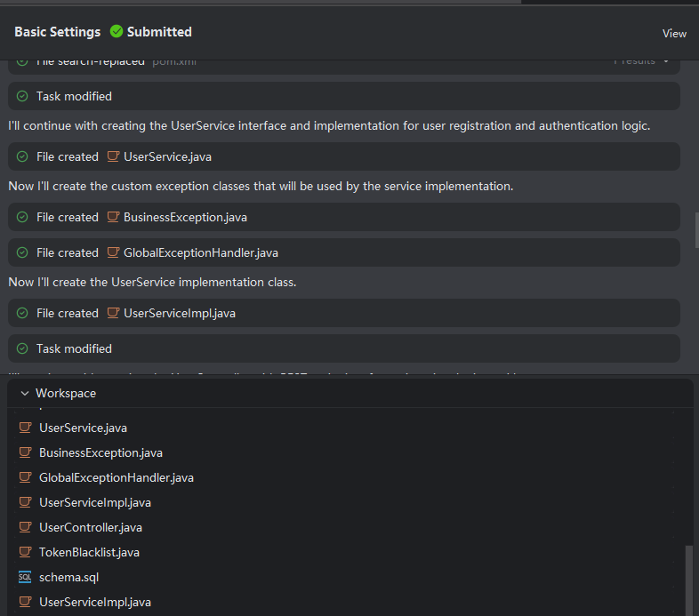Viewport: 699px width, 616px height.
Task: Select TokenBlacklist.java in Workspace list
Action: point(89,552)
